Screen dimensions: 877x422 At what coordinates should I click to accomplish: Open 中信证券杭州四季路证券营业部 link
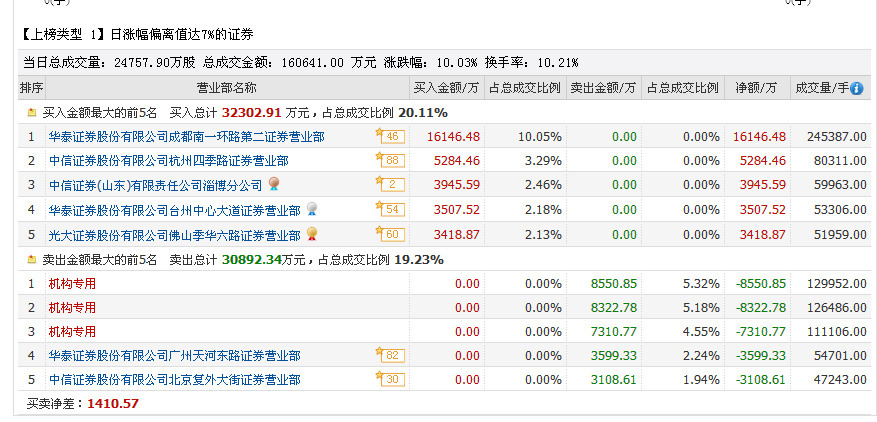click(x=168, y=160)
